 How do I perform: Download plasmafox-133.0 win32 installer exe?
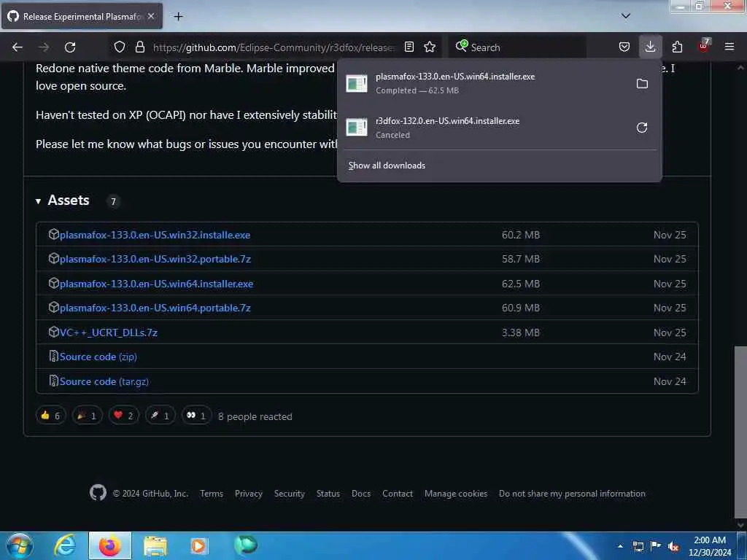pos(155,235)
